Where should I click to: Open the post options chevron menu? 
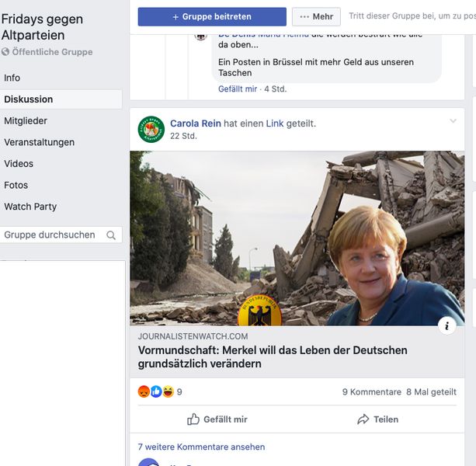point(453,121)
